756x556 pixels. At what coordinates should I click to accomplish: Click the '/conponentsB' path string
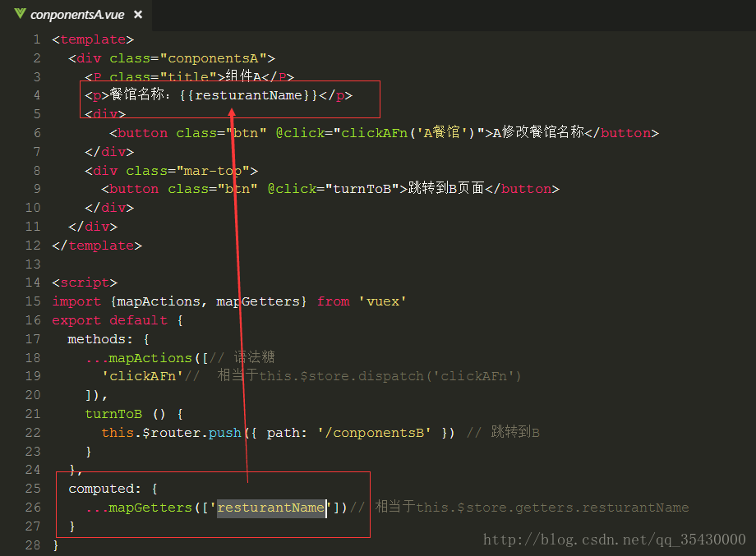pyautogui.click(x=374, y=433)
